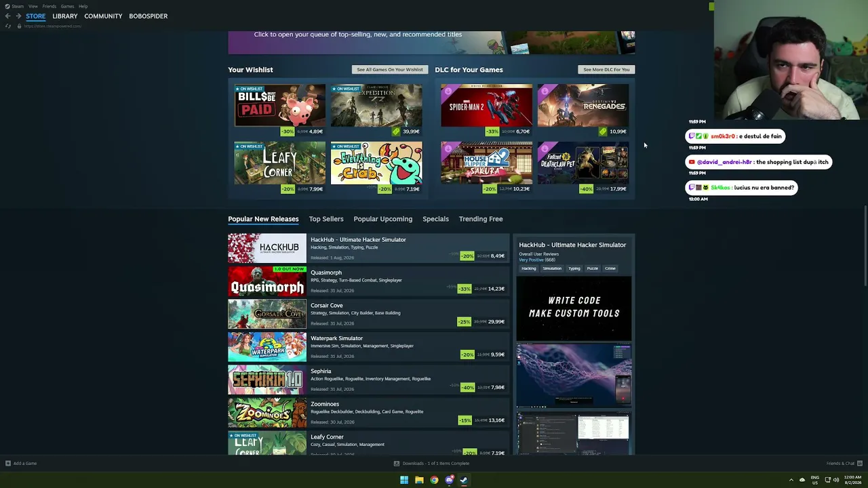868x488 pixels.
Task: Click the cloud icon in the system tray
Action: point(802,480)
